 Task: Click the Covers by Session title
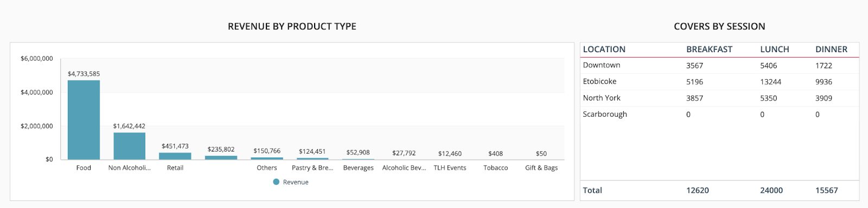(719, 27)
